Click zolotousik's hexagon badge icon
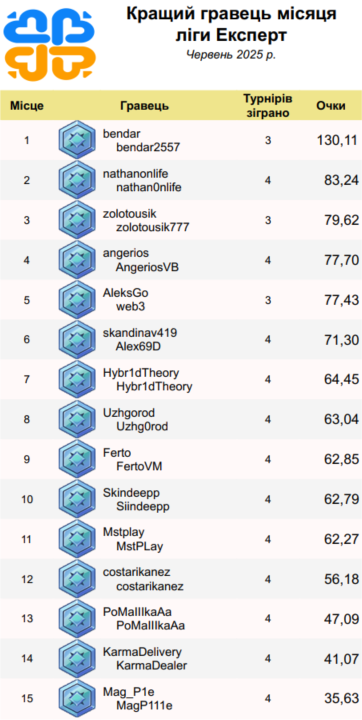The image size is (362, 720). (77, 220)
